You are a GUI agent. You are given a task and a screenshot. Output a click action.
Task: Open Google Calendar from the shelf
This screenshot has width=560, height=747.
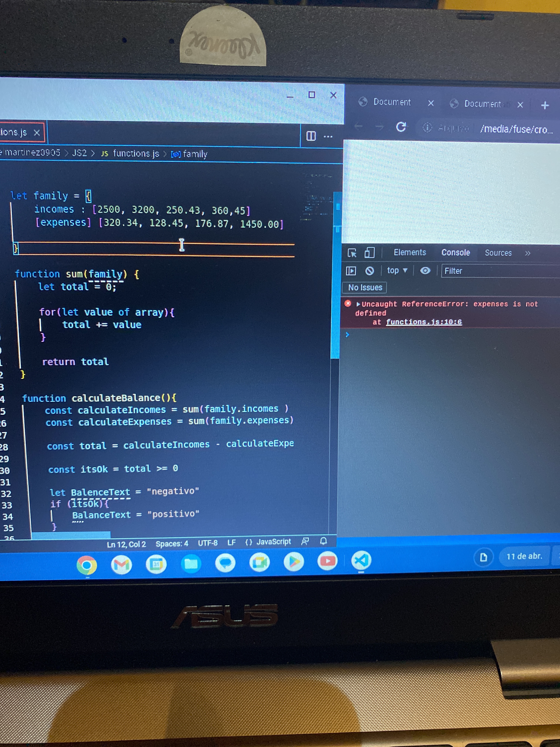click(156, 564)
